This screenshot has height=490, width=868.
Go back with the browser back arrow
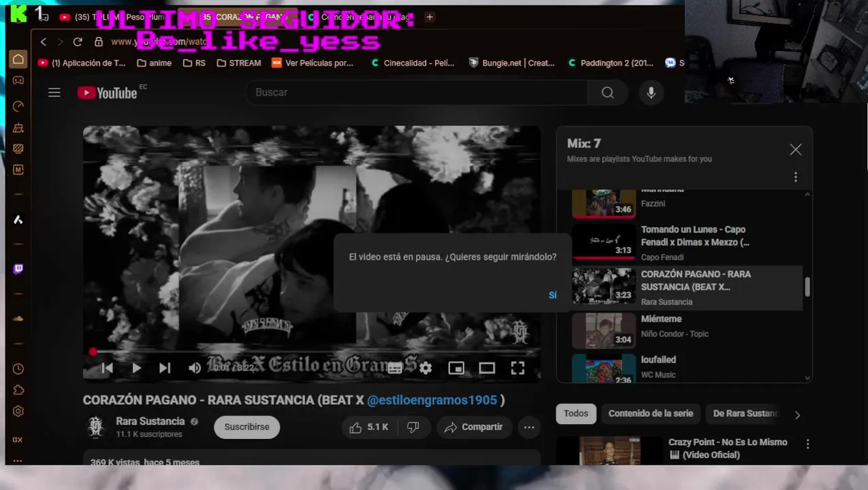click(44, 42)
